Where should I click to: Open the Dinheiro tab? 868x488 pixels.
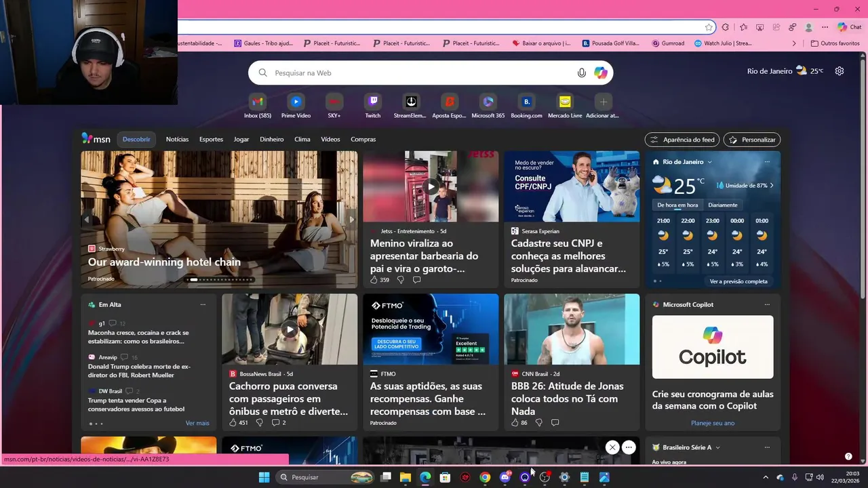(272, 139)
